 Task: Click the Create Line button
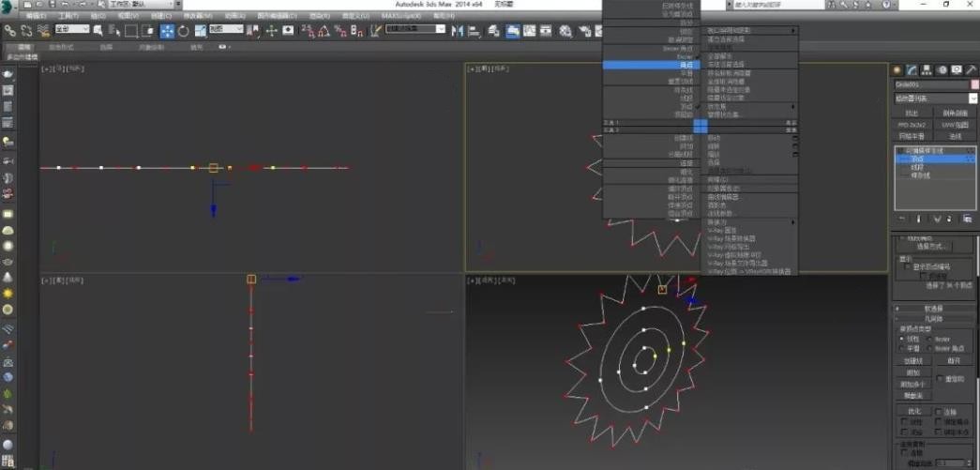pos(912,360)
